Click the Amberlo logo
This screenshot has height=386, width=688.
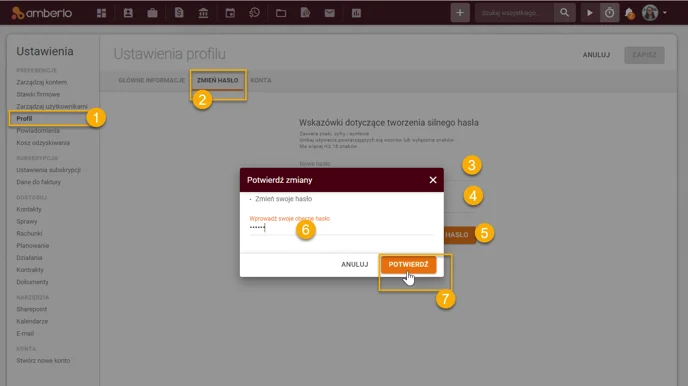point(42,13)
